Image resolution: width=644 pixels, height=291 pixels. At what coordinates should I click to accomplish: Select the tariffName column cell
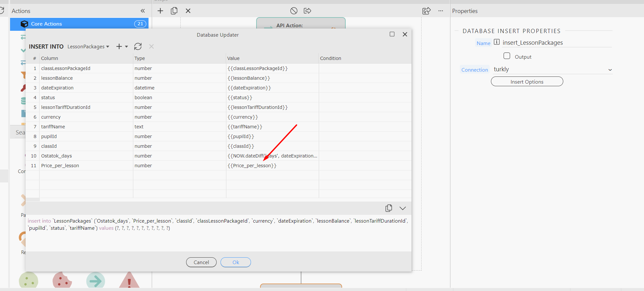coord(86,127)
